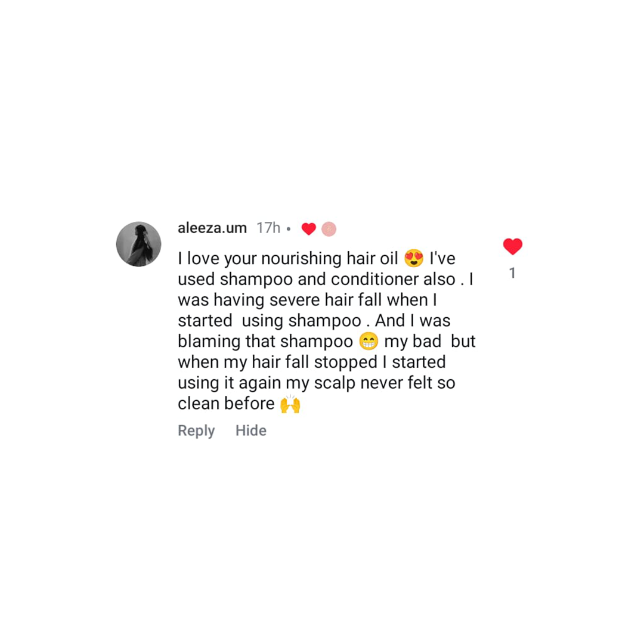
Task: Unlike the comment via the large red heart
Action: pos(512,246)
